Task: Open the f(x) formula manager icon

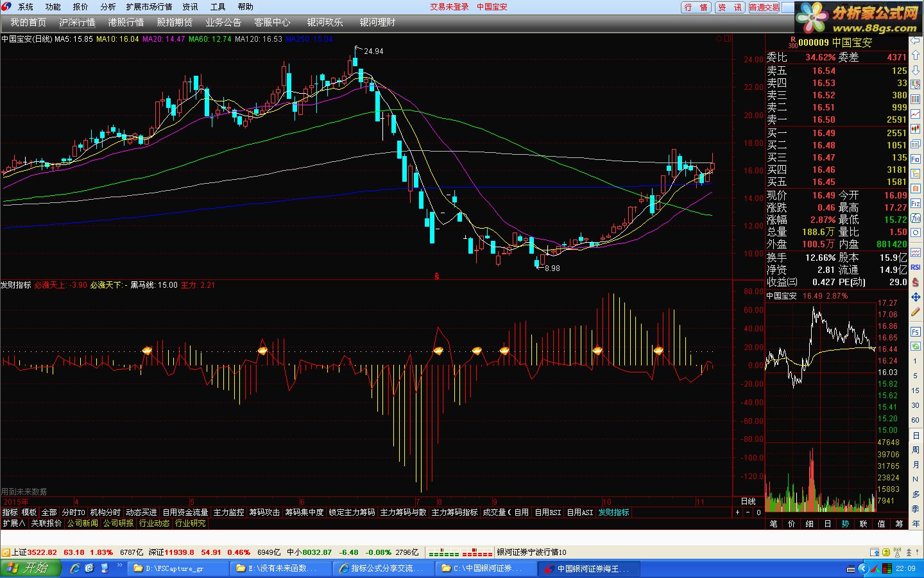Action: pyautogui.click(x=916, y=218)
